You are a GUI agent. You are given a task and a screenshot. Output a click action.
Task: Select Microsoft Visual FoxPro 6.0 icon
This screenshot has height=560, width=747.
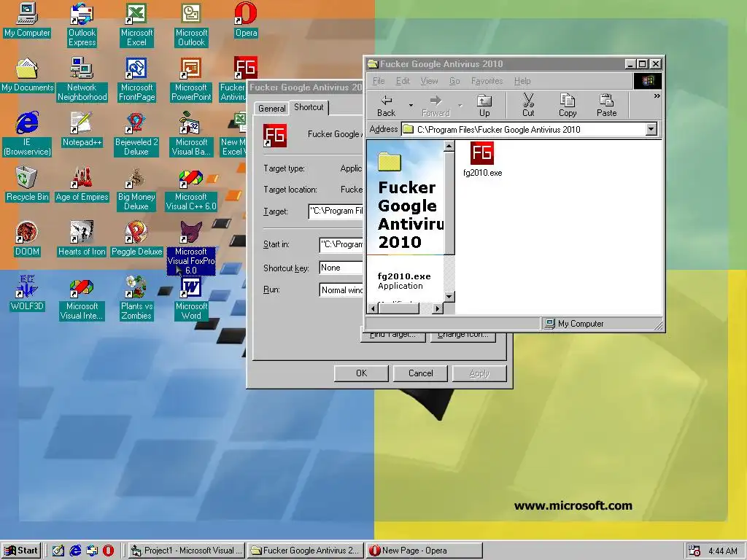191,248
